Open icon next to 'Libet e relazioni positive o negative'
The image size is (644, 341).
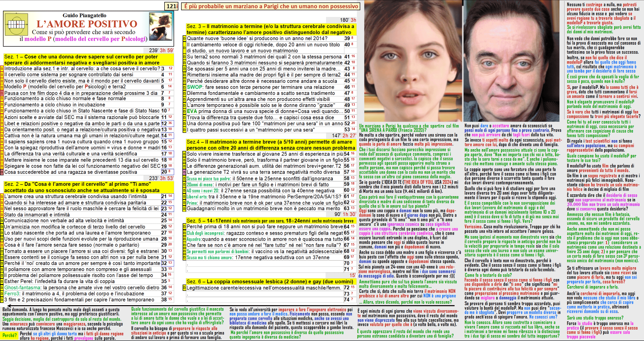point(2,123)
